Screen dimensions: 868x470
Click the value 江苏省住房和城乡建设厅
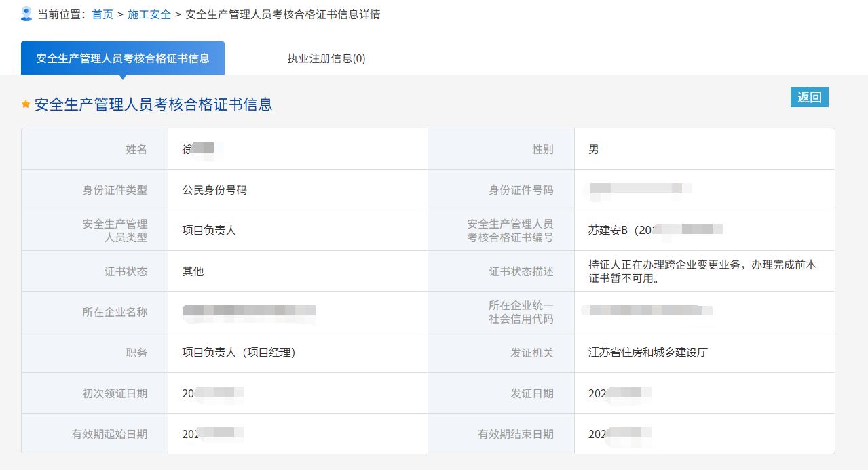point(648,353)
